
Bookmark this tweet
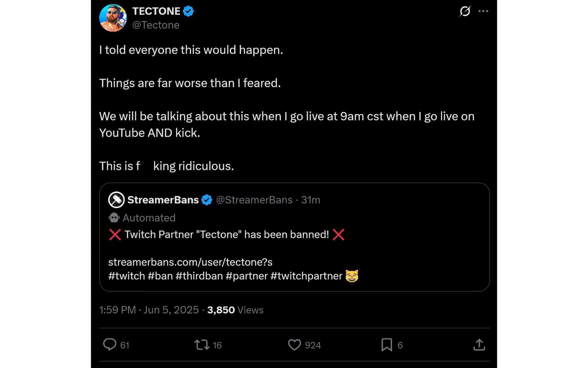[387, 345]
